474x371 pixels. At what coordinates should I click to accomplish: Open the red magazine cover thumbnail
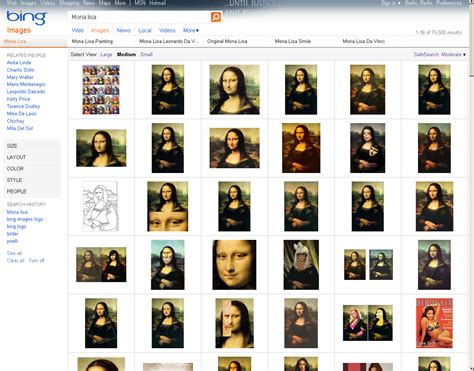pos(434,323)
